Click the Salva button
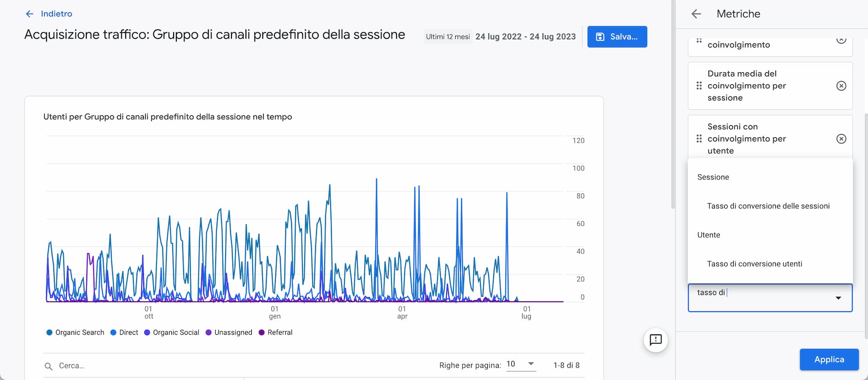The image size is (868, 380). (x=617, y=37)
